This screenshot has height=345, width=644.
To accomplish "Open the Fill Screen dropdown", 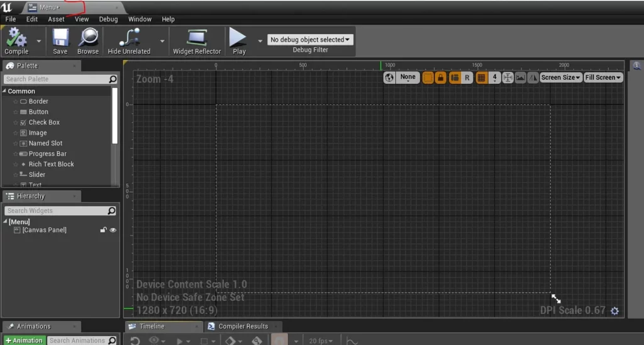I will (x=603, y=77).
